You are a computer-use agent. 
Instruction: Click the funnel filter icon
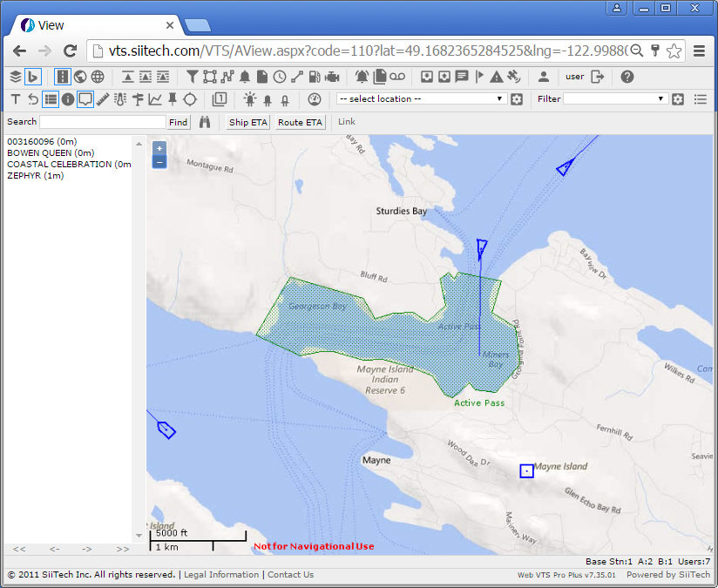(x=193, y=77)
